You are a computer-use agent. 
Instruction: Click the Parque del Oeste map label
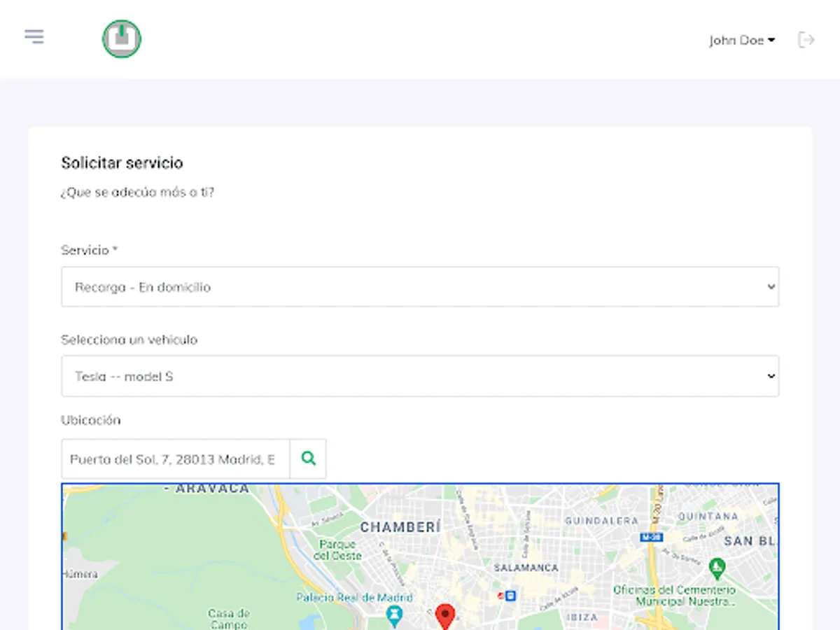pos(338,549)
